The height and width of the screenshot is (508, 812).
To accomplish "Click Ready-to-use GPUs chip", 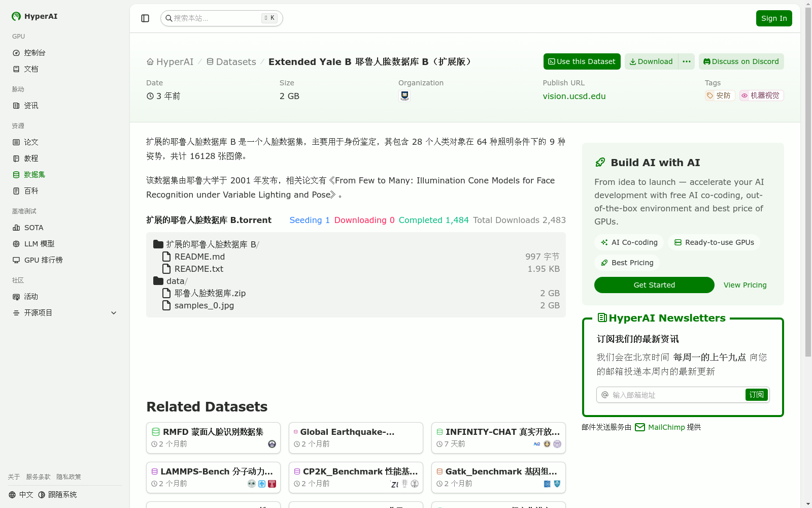I will point(714,242).
